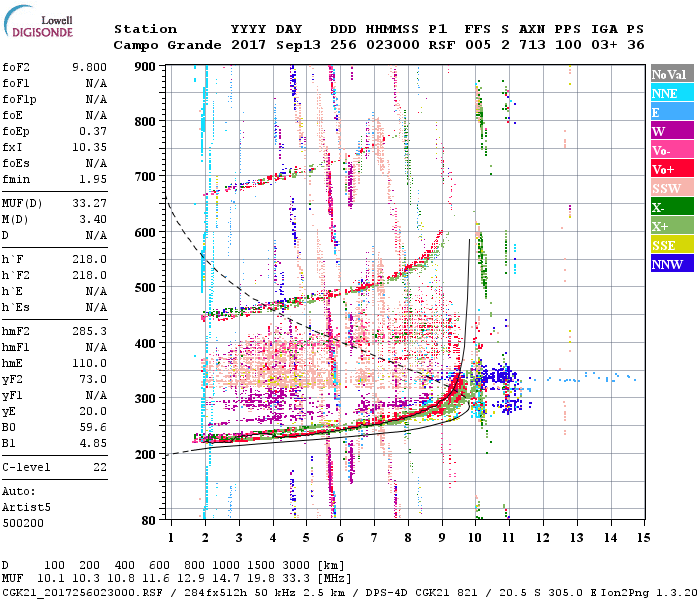This screenshot has height=600, width=700.
Task: Click the C-level value 22
Action: tap(100, 467)
